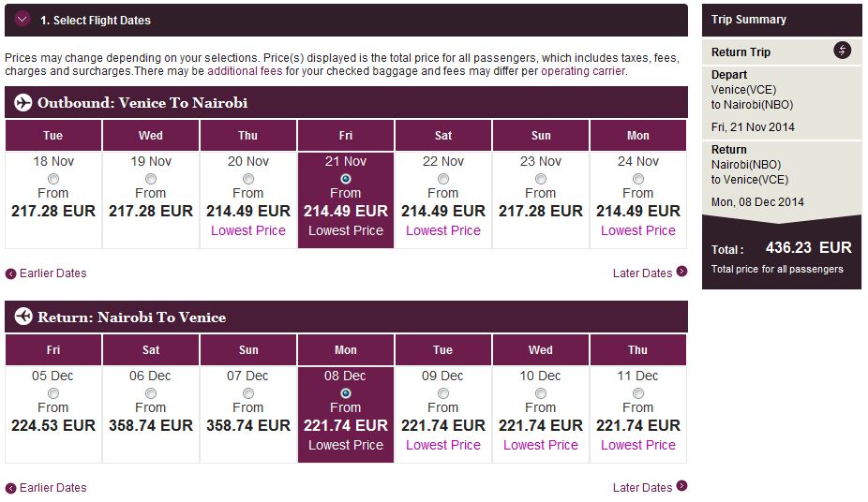Click the outbound airplane icon

coord(22,103)
